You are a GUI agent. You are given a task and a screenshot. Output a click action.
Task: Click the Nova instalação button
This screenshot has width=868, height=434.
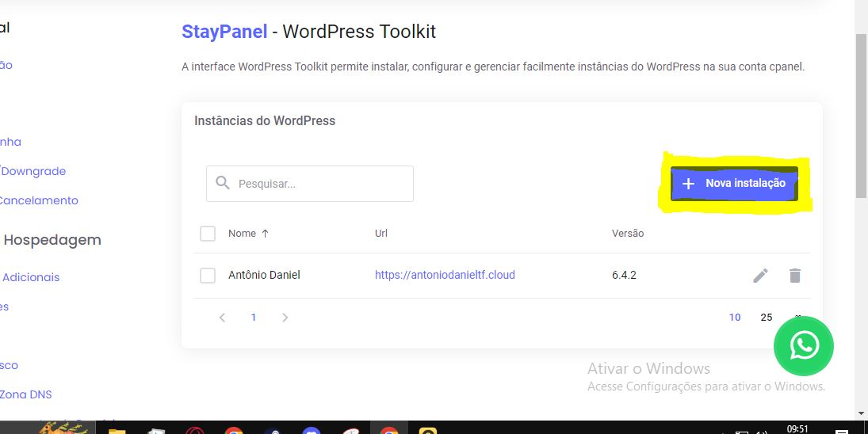tap(734, 184)
